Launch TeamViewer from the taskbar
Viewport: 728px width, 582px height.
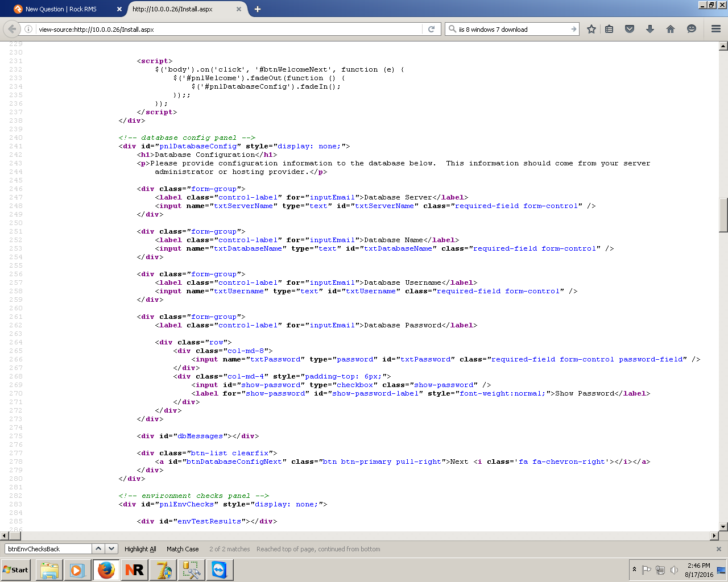click(220, 569)
